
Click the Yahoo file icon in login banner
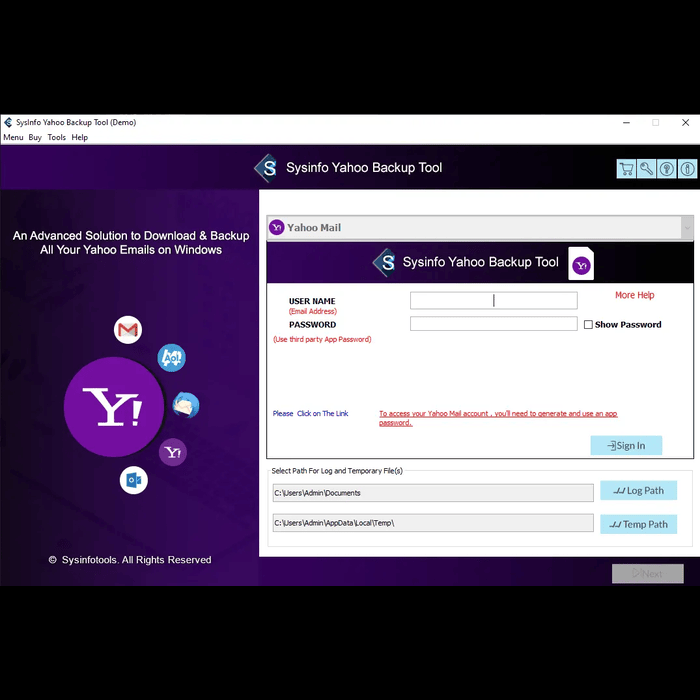click(581, 263)
